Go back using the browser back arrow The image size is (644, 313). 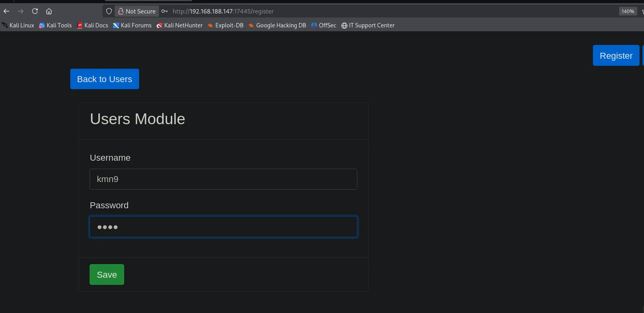point(6,11)
